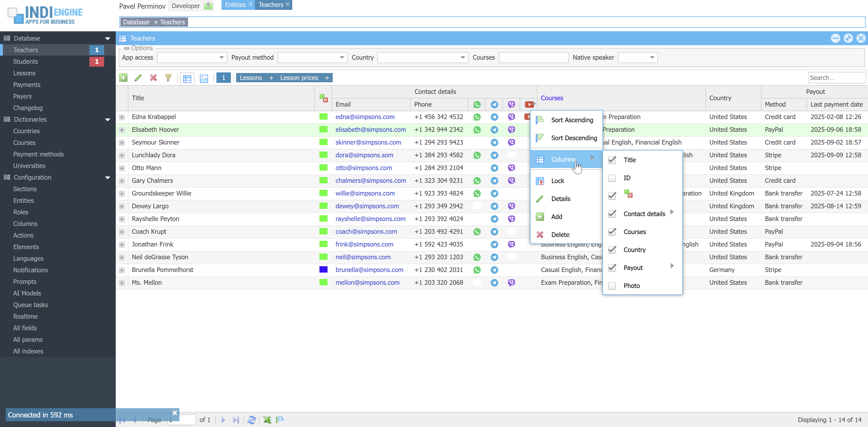Click the Excel export icon in footer
The image size is (868, 427).
[x=267, y=419]
